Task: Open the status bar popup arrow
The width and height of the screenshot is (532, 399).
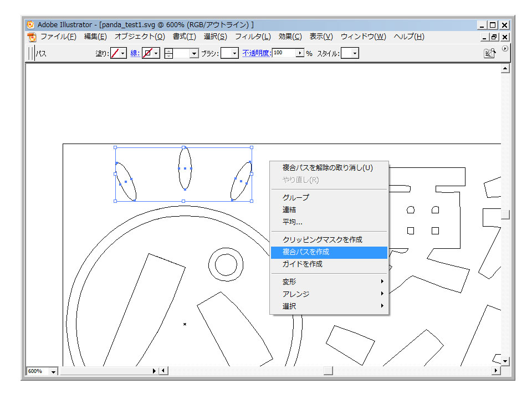Action: pyautogui.click(x=154, y=371)
